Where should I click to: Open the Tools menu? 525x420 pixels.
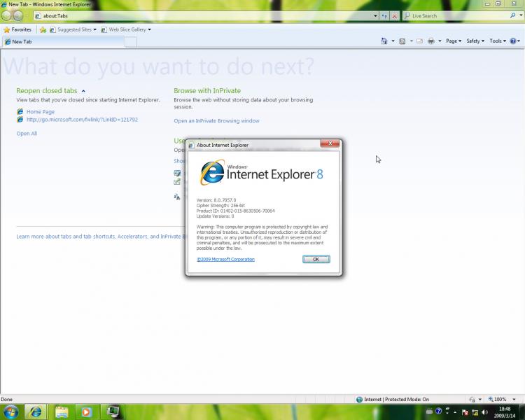click(x=498, y=41)
